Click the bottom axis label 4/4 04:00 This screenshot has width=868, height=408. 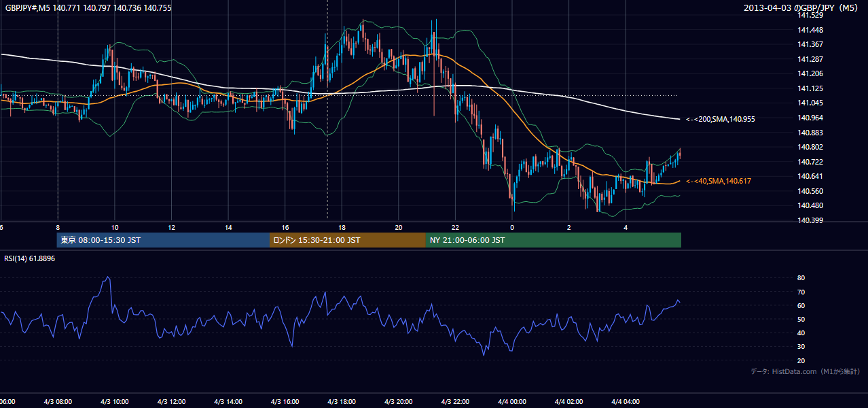pyautogui.click(x=626, y=402)
